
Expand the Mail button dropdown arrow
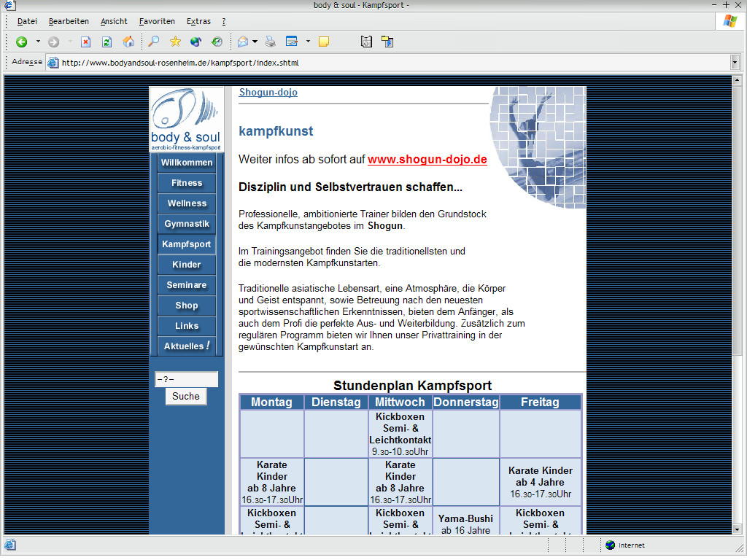pos(255,42)
